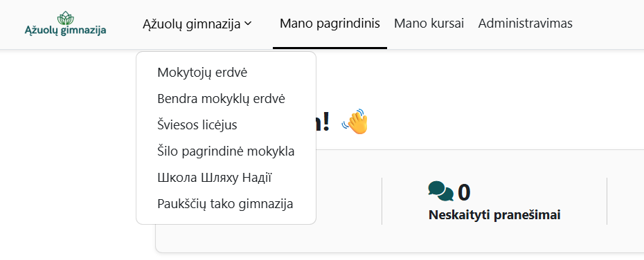Click the unread messages count 0
The image size is (644, 260).
click(464, 192)
